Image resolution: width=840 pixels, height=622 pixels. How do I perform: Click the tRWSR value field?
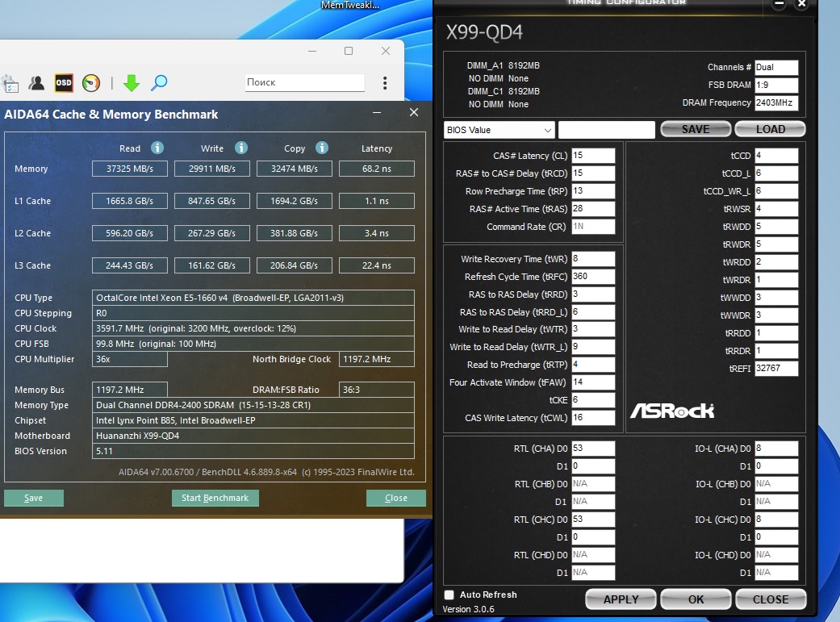[776, 208]
